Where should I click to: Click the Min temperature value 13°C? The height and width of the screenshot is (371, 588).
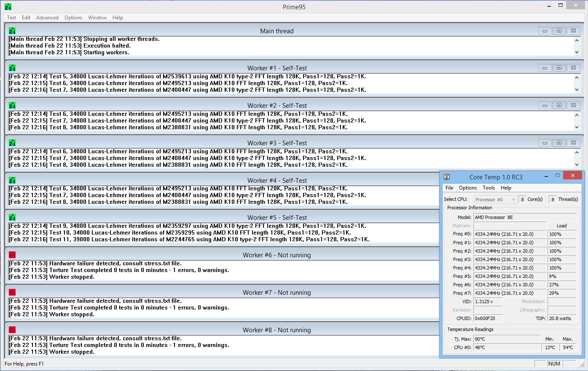pos(550,347)
